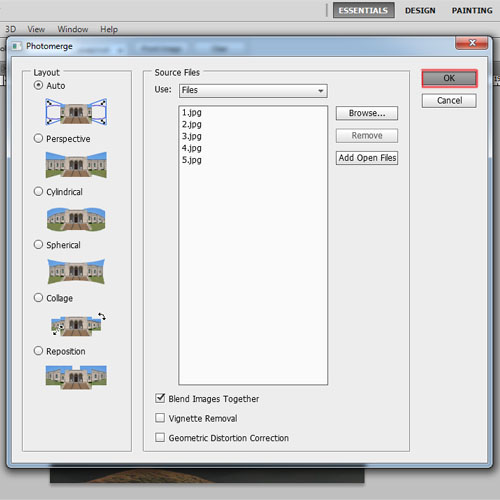The height and width of the screenshot is (500, 500).
Task: Switch to the Painting workspace
Action: (x=472, y=11)
